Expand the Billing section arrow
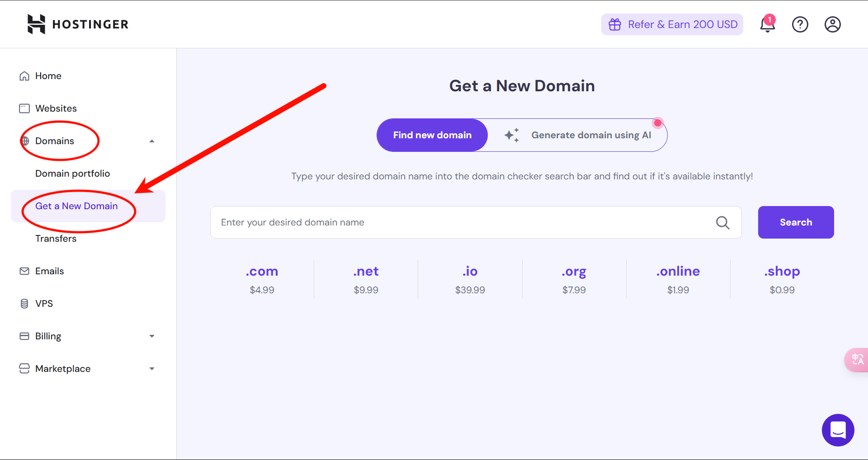868x460 pixels. pos(152,336)
